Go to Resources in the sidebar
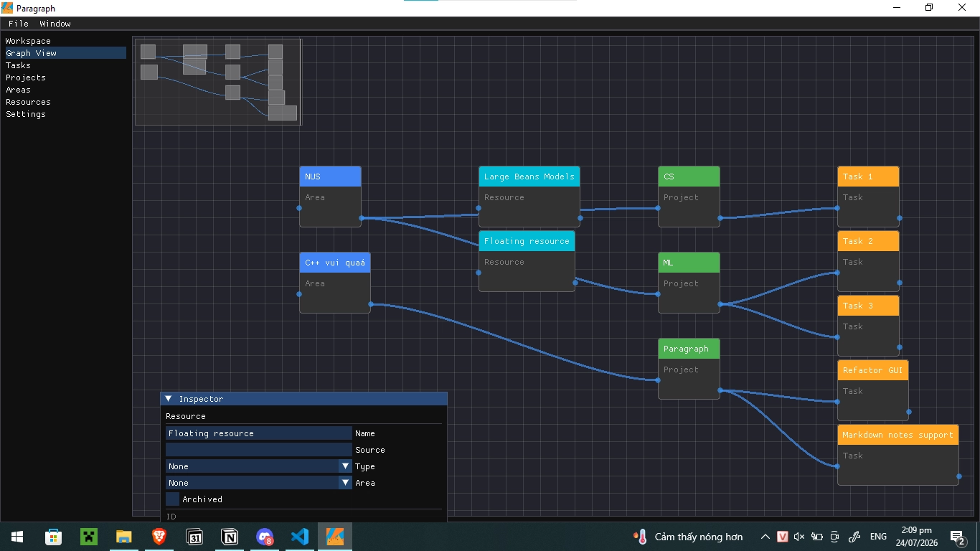Screen dimensions: 980x551 pyautogui.click(x=28, y=102)
